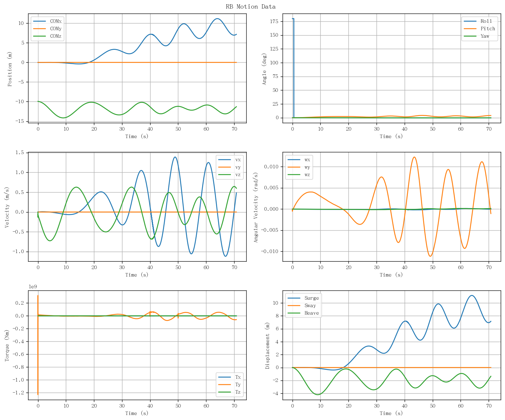
Task: Click the green line sample beside Heave
Action: pyautogui.click(x=294, y=314)
